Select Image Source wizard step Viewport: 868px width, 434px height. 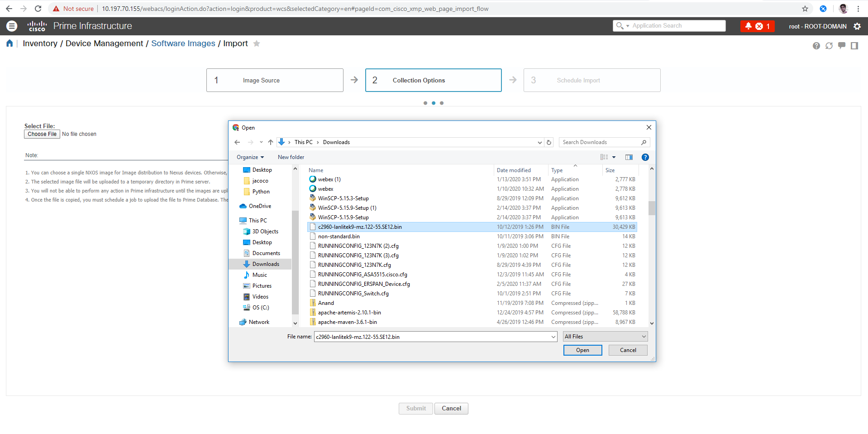click(275, 80)
